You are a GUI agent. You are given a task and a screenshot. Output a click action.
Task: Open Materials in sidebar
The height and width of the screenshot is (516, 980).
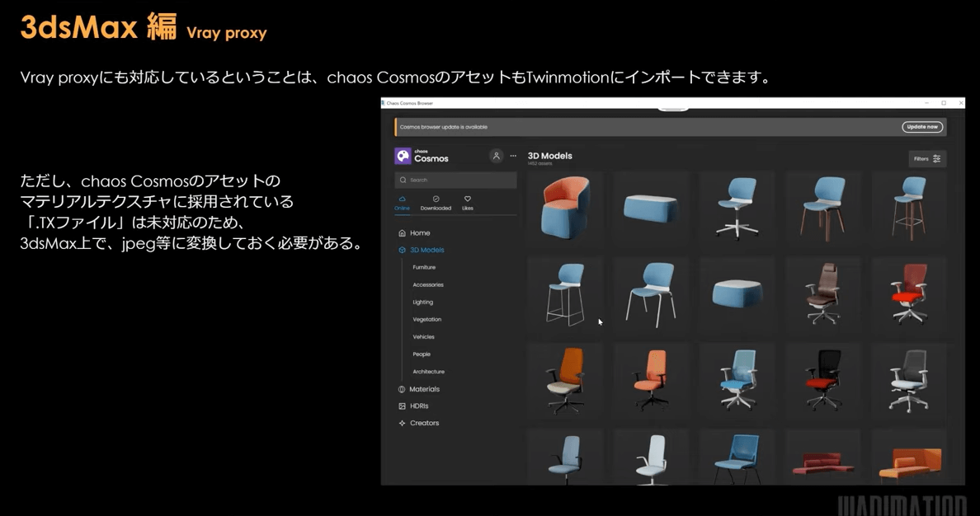click(424, 389)
